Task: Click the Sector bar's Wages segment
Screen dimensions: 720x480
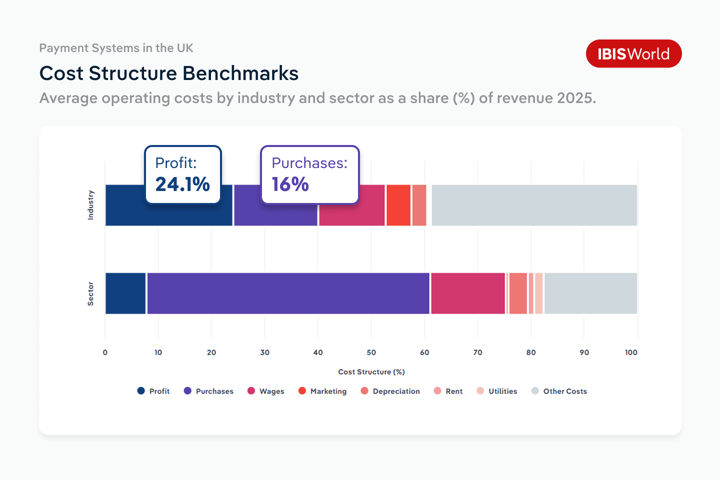Action: point(467,293)
